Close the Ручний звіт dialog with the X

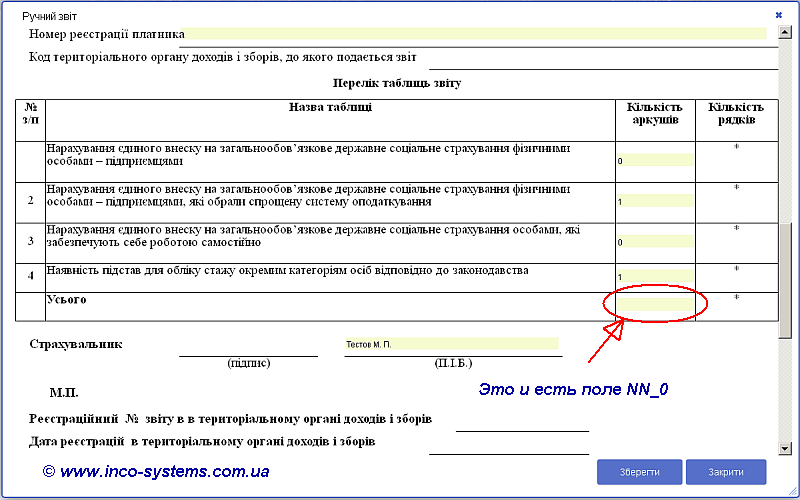tap(779, 15)
